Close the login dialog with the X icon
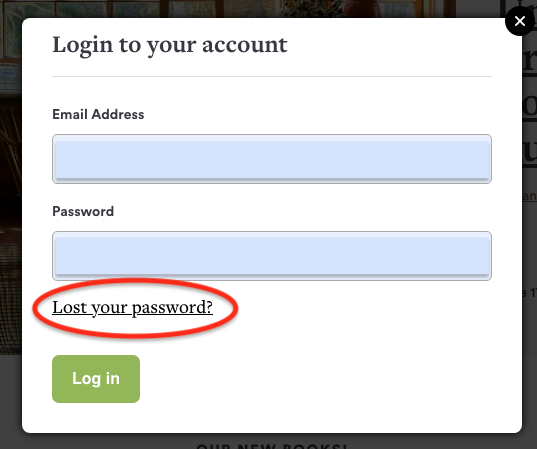 click(x=520, y=21)
